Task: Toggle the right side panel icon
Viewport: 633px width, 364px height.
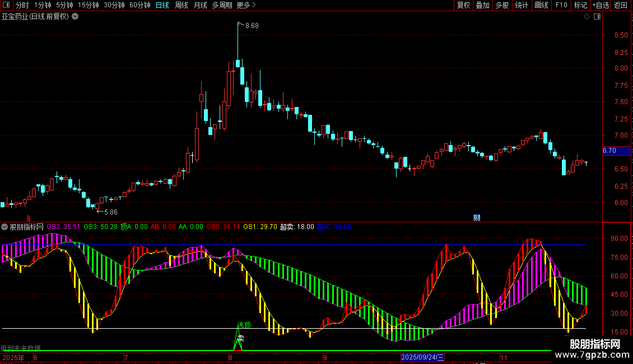Action: (x=597, y=17)
